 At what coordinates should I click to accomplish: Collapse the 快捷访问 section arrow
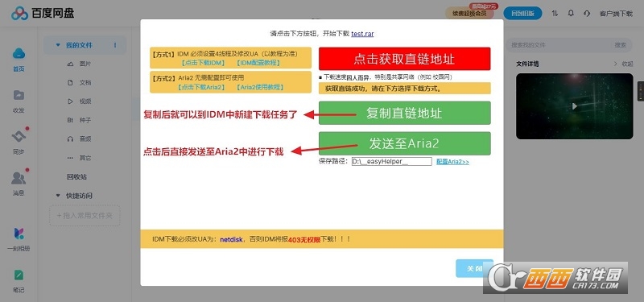[x=58, y=196]
